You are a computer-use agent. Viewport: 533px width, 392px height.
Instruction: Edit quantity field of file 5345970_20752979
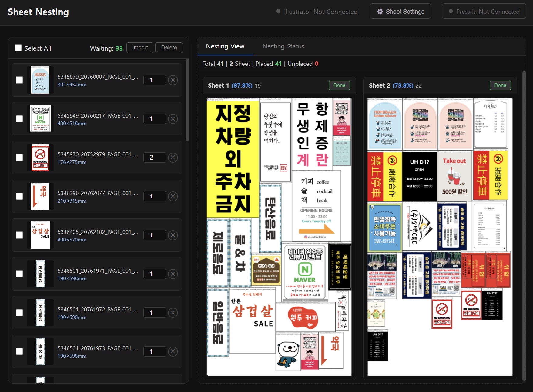point(154,158)
